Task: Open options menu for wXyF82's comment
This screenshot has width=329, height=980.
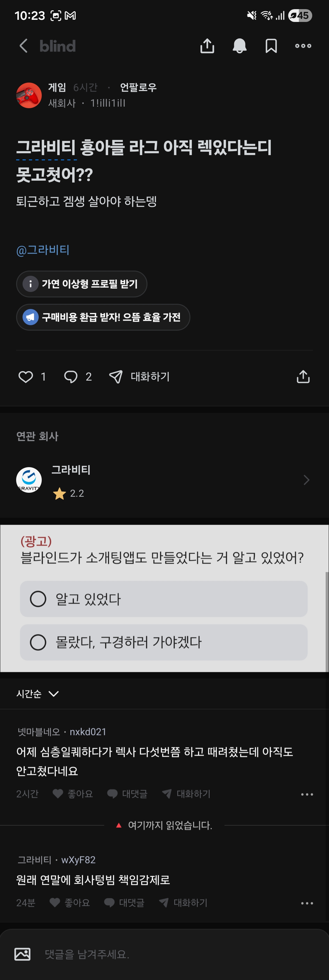Action: 306,903
